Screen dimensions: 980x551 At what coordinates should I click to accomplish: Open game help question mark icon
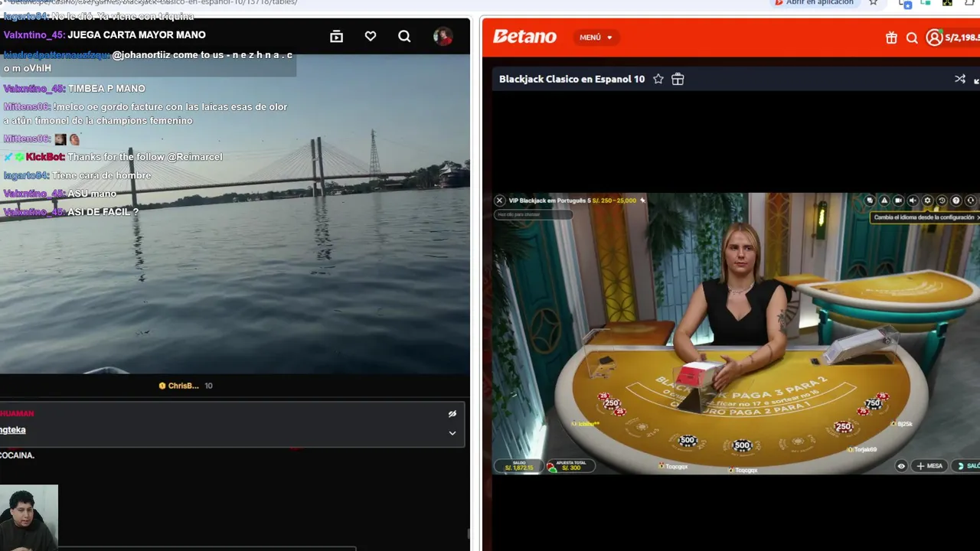[955, 201]
